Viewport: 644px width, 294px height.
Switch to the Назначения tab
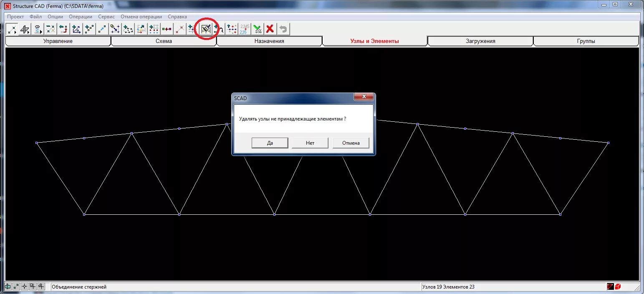click(269, 41)
